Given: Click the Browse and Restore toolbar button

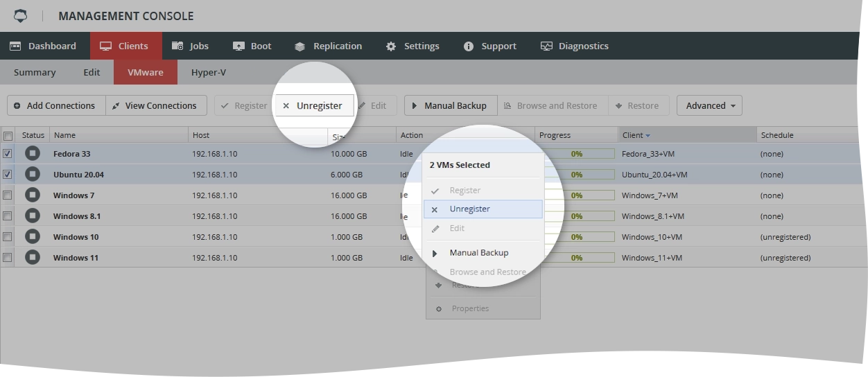Looking at the screenshot, I should (553, 105).
